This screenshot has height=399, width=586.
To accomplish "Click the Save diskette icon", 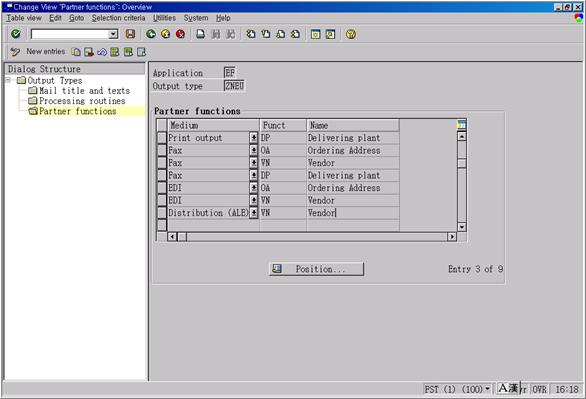I will (x=130, y=34).
